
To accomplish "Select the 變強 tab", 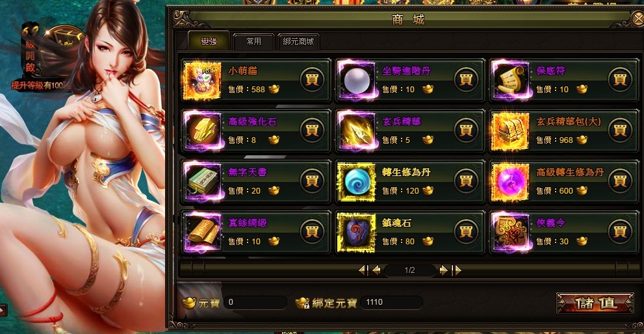I will point(209,41).
